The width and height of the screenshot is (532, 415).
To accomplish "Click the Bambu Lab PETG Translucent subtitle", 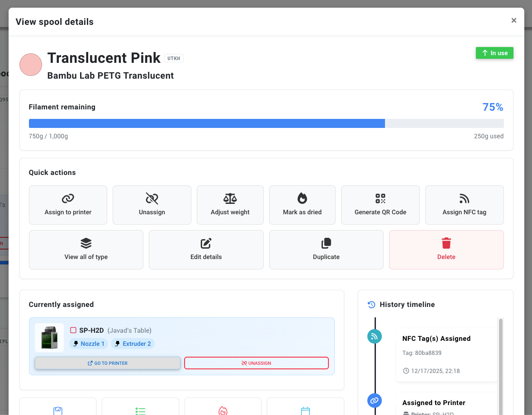I will tap(110, 75).
